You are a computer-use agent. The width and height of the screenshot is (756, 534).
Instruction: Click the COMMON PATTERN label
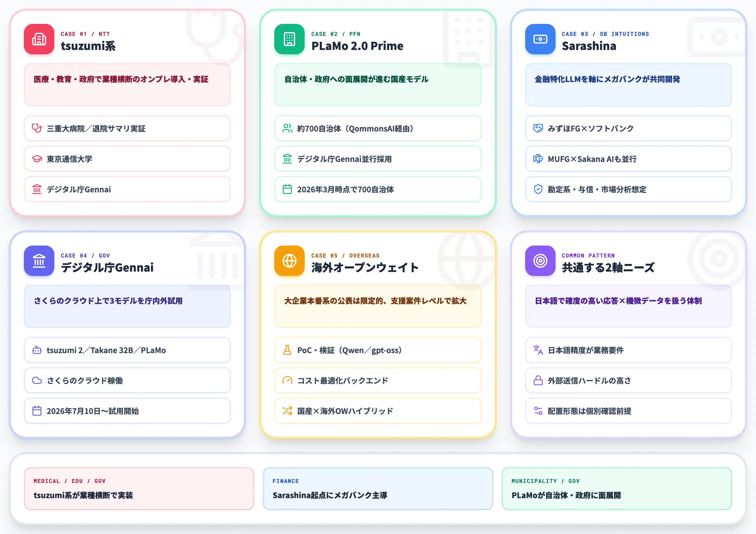pyautogui.click(x=588, y=256)
